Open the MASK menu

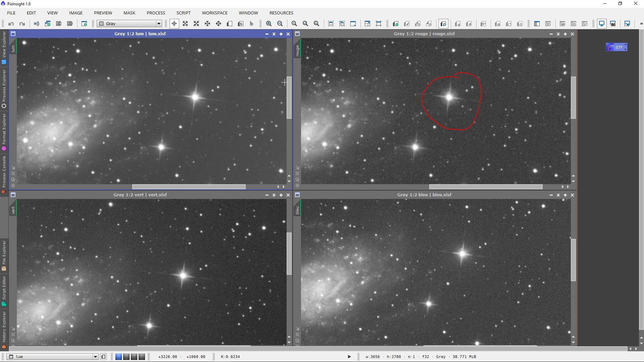[129, 13]
